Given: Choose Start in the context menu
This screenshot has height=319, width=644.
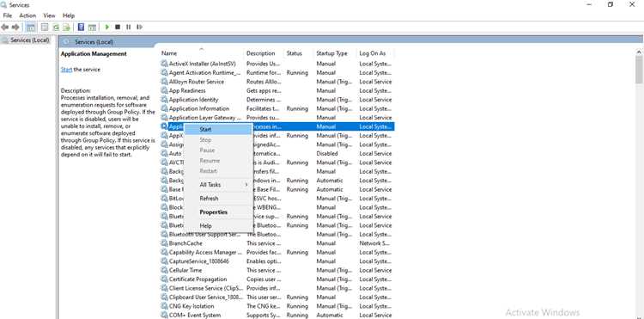Looking at the screenshot, I should (x=218, y=129).
